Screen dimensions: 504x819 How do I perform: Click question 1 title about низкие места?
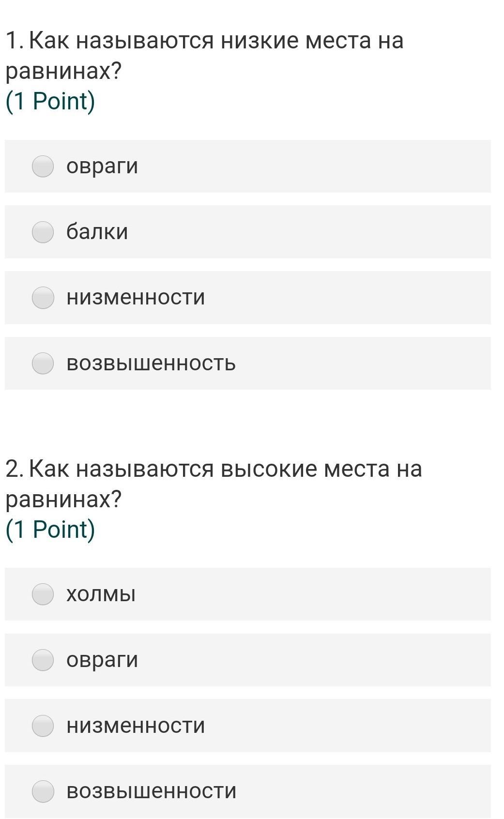click(x=204, y=55)
